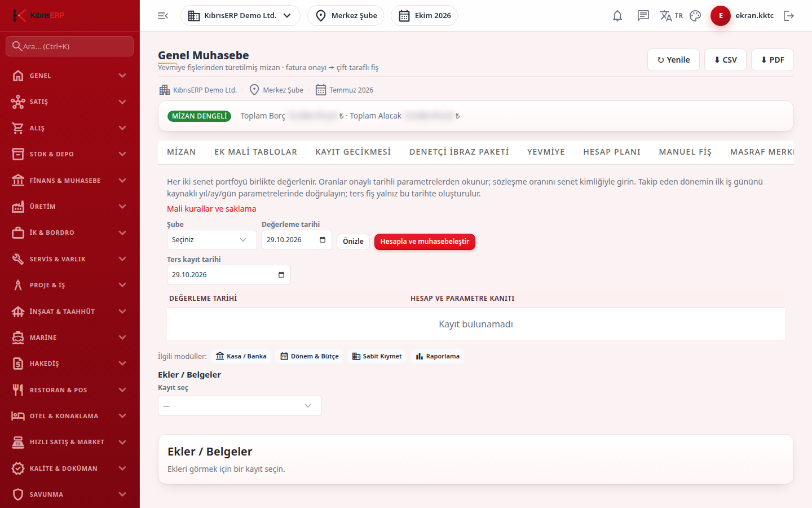Image resolution: width=812 pixels, height=508 pixels.
Task: Open Servis & Varlık wrench icon
Action: [x=18, y=259]
